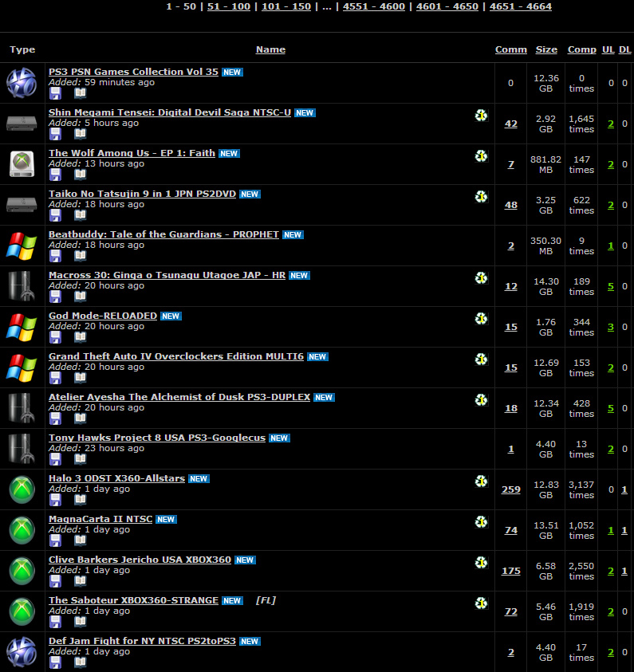Click the book icon under Beatbuddy

[x=81, y=256]
